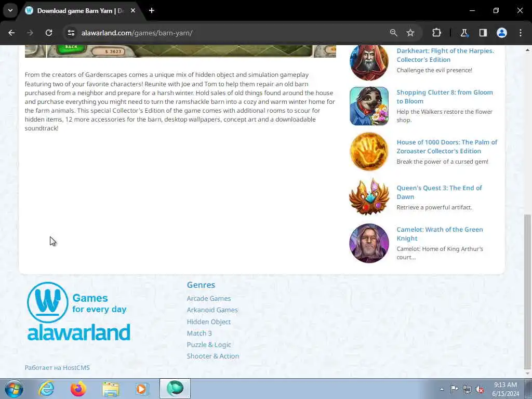
Task: Open Windows Media Player in taskbar
Action: (x=142, y=389)
